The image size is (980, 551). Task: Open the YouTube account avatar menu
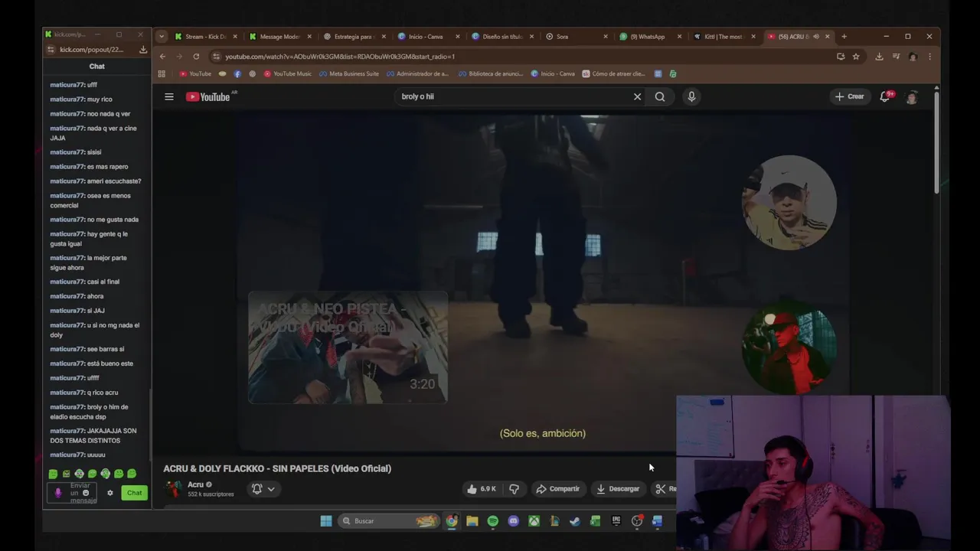(x=911, y=96)
